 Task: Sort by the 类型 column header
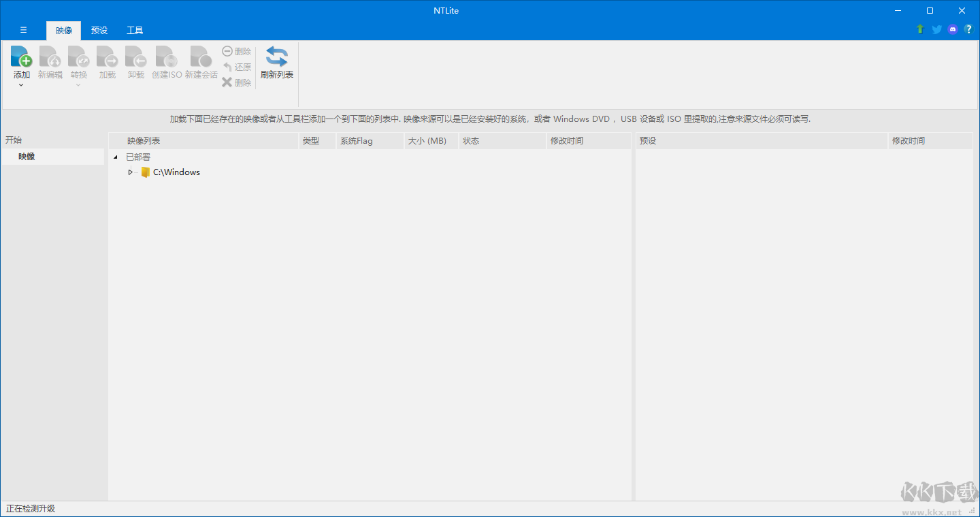[x=317, y=141]
